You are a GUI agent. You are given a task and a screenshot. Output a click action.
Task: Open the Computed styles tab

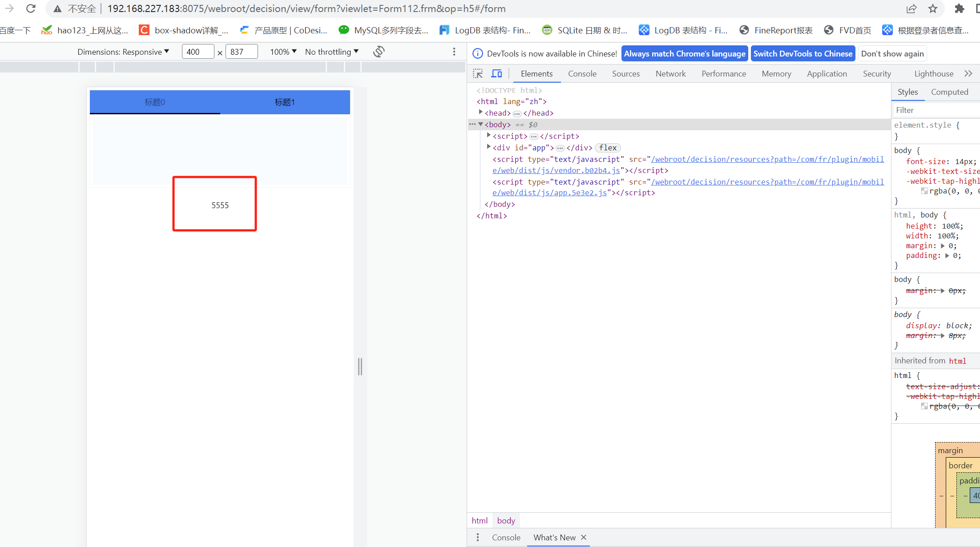949,92
